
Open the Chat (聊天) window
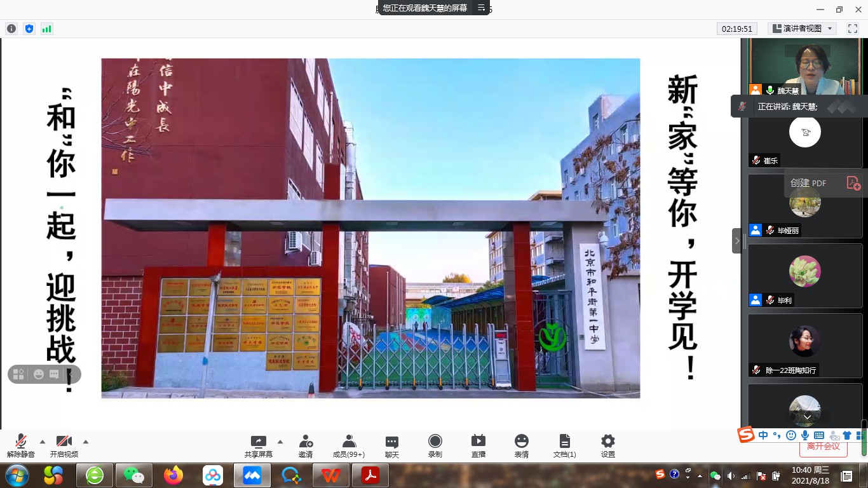tap(392, 446)
